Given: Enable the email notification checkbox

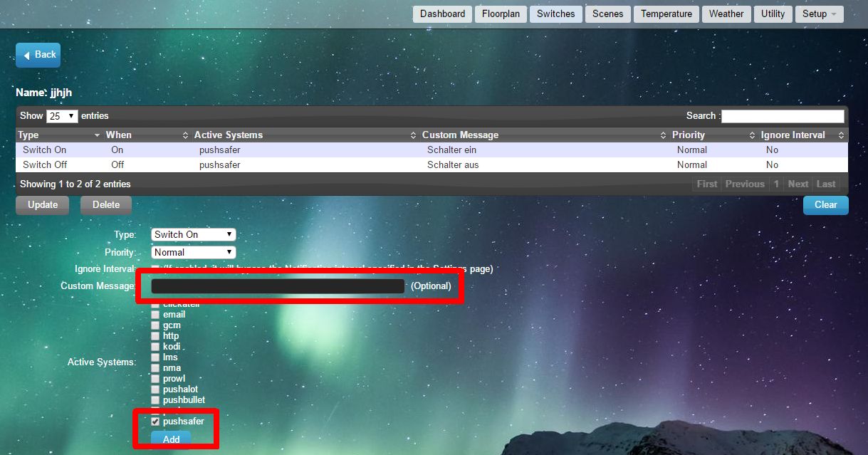Looking at the screenshot, I should [155, 315].
